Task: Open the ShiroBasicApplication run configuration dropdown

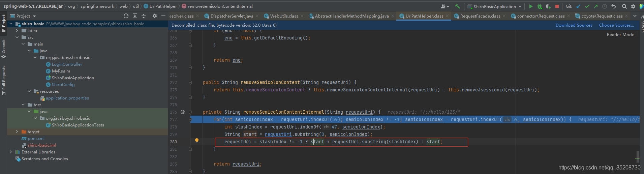Action: pos(494,6)
